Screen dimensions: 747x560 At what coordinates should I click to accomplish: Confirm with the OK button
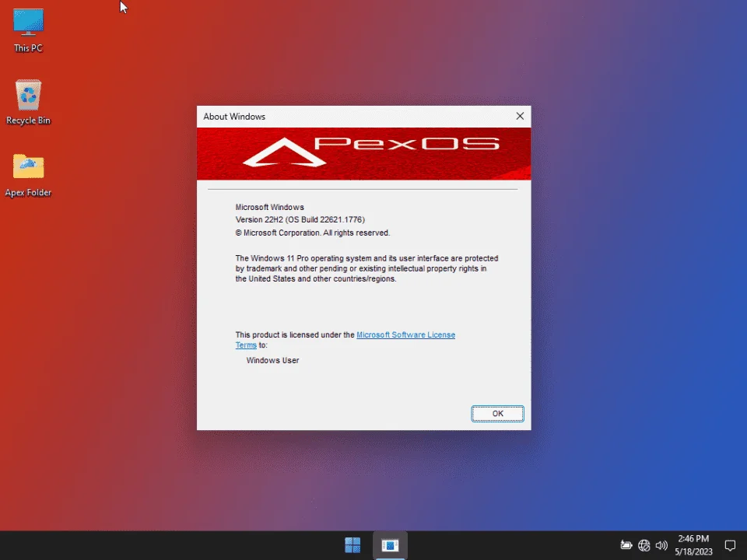pyautogui.click(x=497, y=413)
